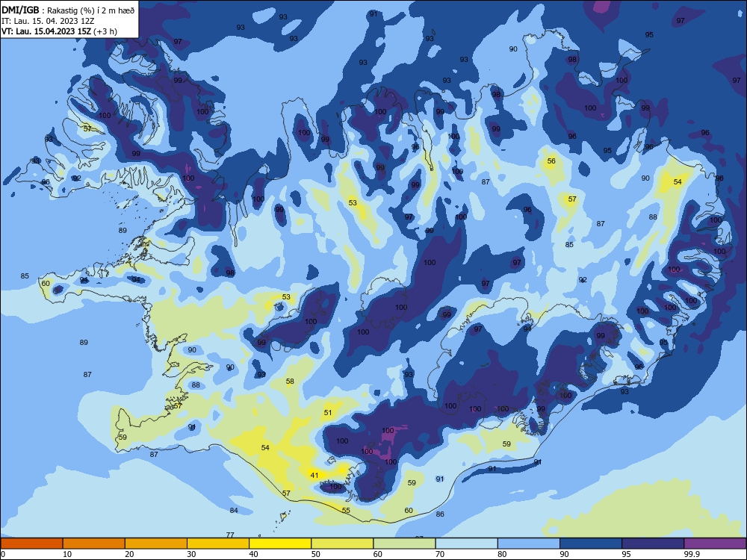Pick the 70–80 pale blue legend swatch
The image size is (747, 560).
(x=466, y=544)
